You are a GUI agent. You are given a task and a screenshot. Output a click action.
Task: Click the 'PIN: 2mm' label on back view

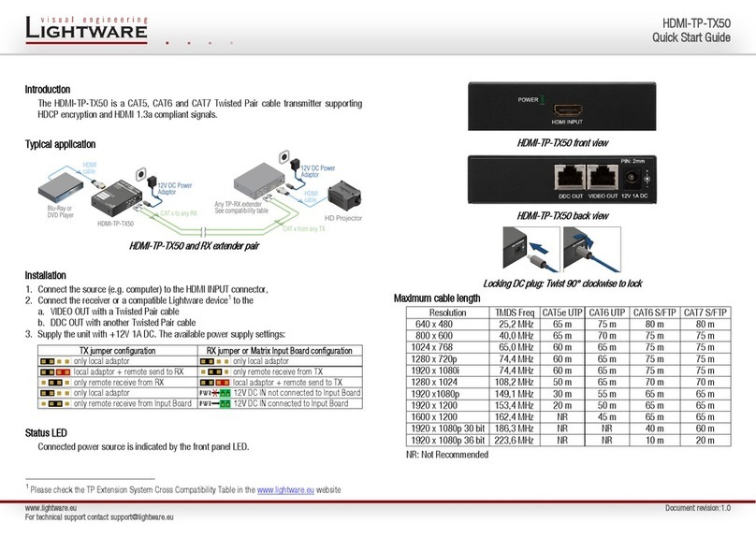point(632,161)
